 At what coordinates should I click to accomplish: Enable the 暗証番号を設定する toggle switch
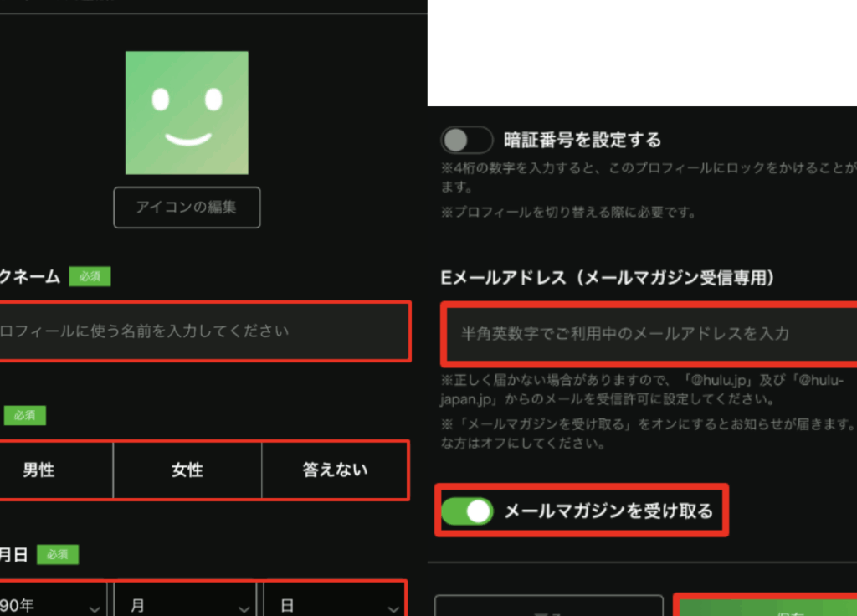tap(467, 140)
